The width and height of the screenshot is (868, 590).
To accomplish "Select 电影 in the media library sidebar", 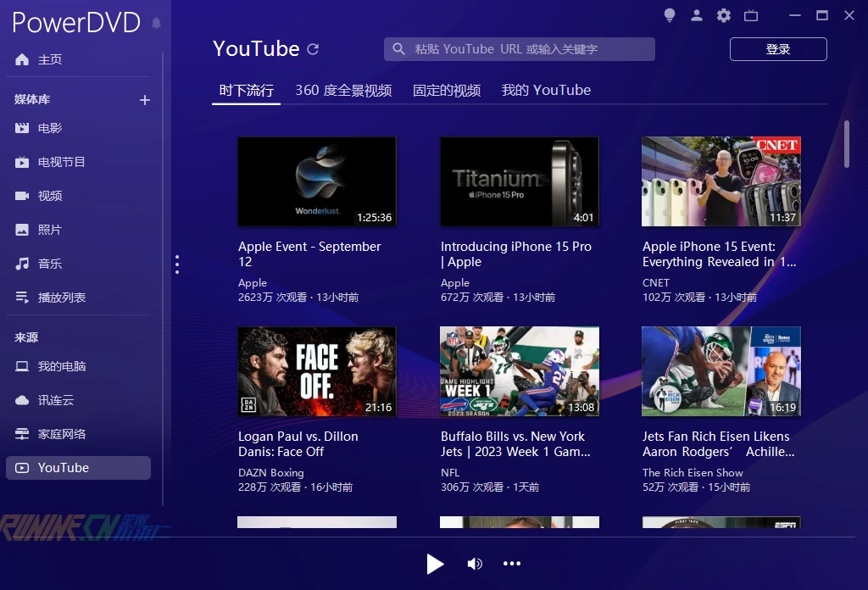I will tap(50, 128).
